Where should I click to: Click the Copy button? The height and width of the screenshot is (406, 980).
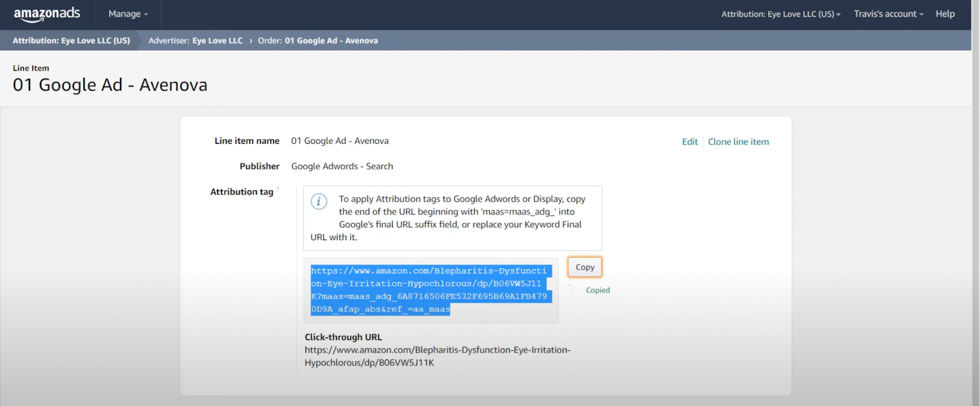[x=585, y=267]
